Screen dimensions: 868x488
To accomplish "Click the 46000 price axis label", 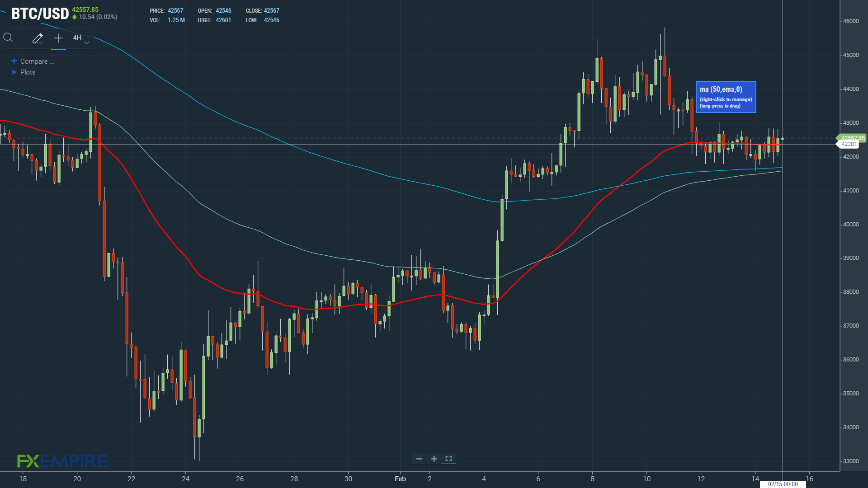I will point(851,21).
